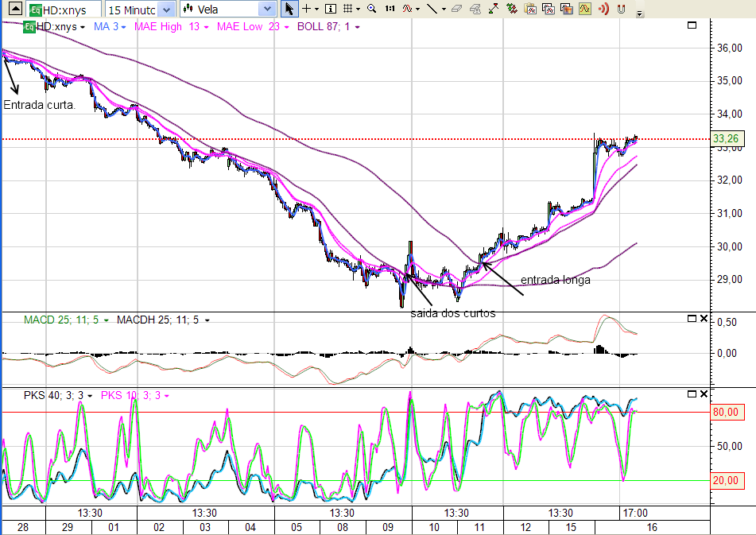756x535 pixels.
Task: Open the MACD 25; 11; 5 menu
Action: [x=106, y=320]
